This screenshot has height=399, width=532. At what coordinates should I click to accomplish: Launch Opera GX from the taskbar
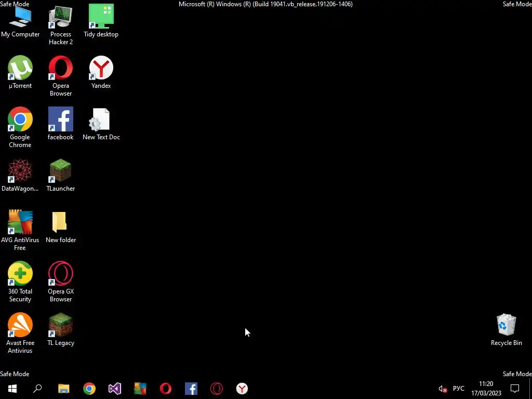[217, 389]
